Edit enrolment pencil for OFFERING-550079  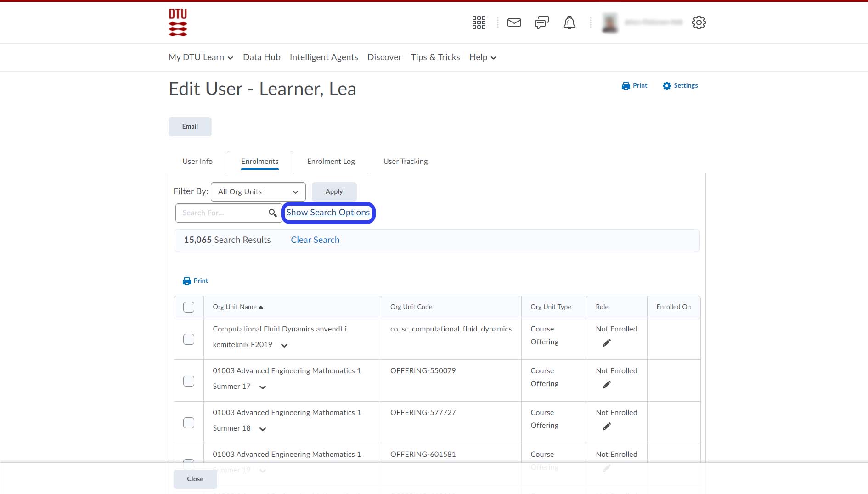coord(606,385)
